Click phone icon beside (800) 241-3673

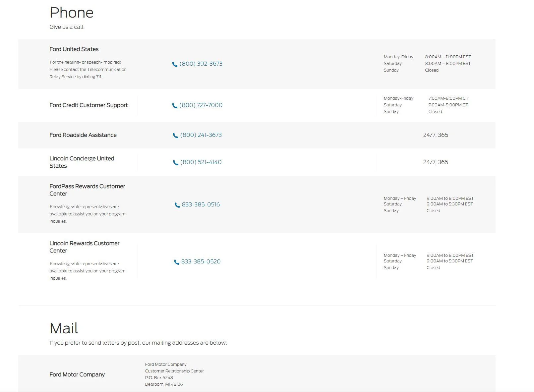tap(175, 136)
